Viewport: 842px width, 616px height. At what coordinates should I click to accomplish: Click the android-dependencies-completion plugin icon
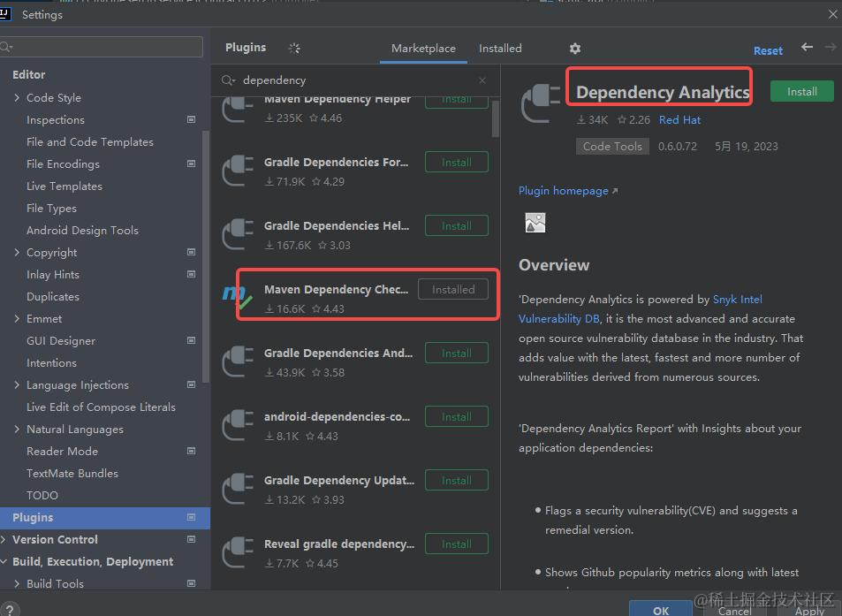click(238, 425)
